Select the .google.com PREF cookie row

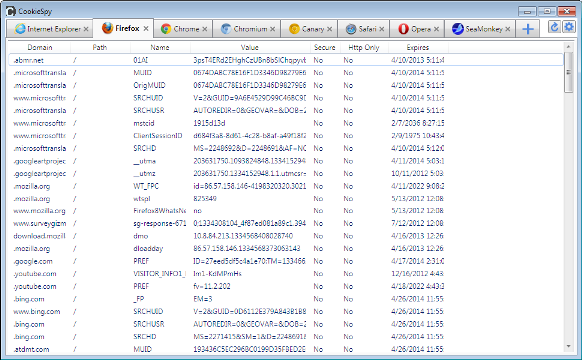(286, 261)
